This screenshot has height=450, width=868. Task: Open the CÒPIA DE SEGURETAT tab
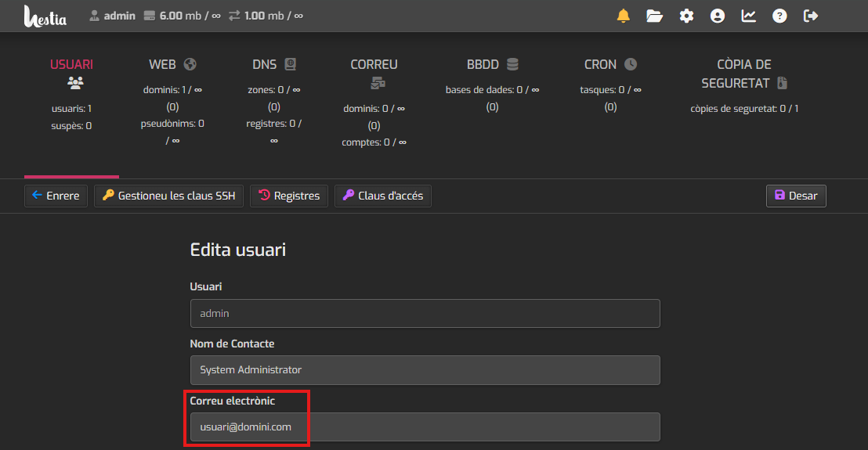(743, 73)
